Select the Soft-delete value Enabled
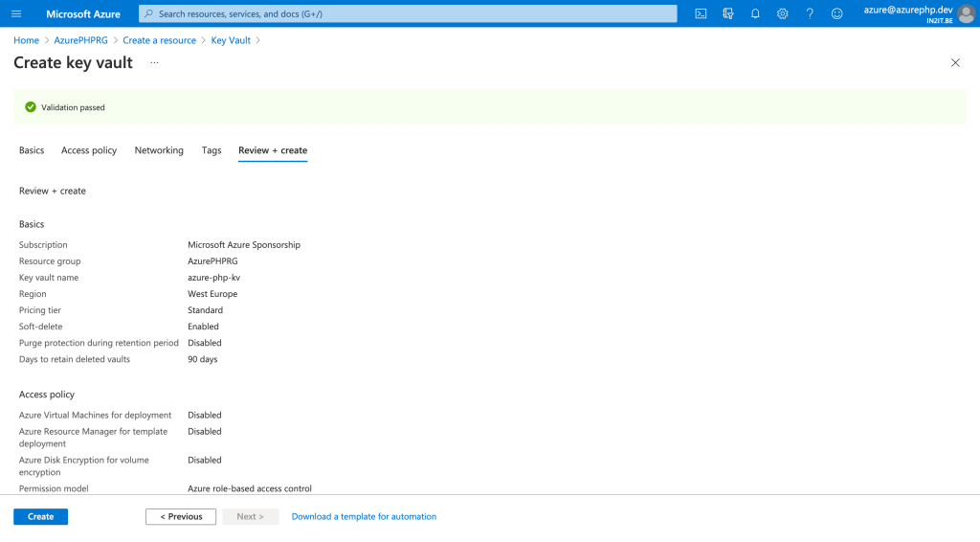The image size is (980, 542). (x=203, y=326)
